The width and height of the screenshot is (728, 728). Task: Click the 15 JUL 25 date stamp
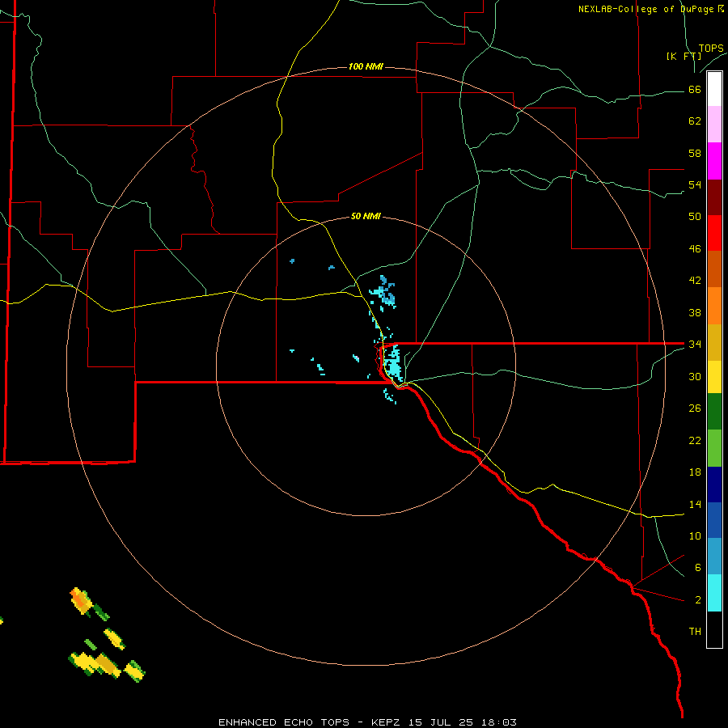pos(441,722)
